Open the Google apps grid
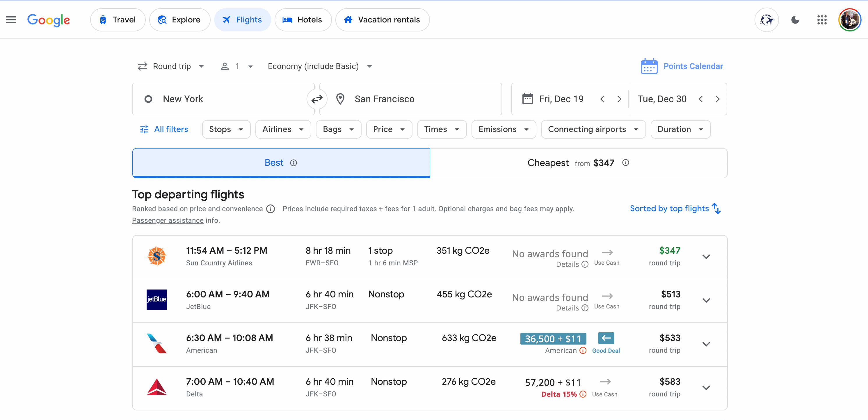 [x=822, y=20]
